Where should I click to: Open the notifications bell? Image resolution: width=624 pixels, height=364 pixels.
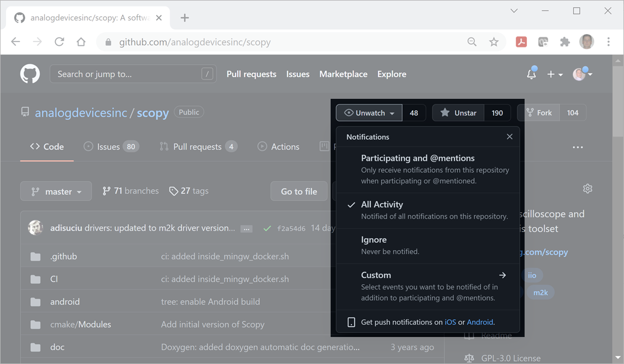pos(531,74)
